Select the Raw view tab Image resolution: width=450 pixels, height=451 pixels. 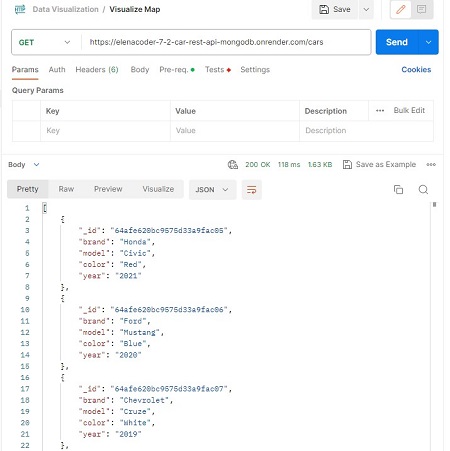click(x=66, y=189)
